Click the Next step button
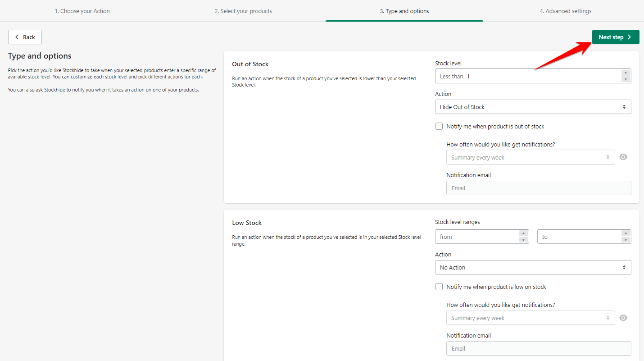 click(x=615, y=37)
